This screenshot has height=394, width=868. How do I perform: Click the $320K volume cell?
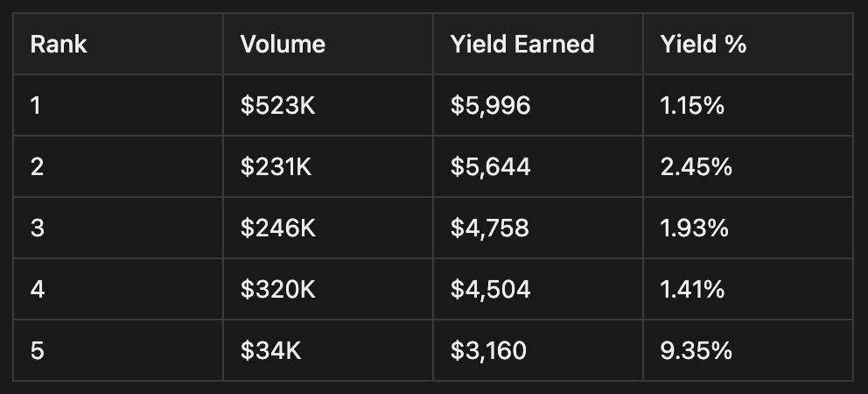tap(278, 290)
